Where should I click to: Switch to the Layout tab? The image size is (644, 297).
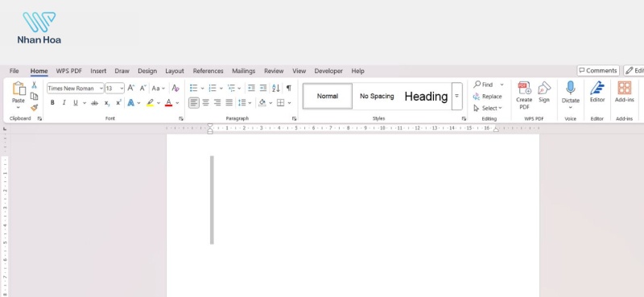175,71
